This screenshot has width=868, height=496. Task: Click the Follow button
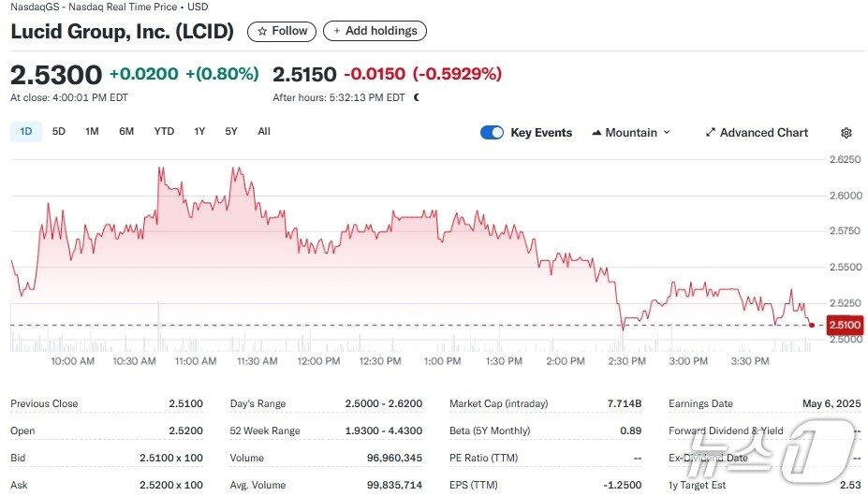[x=282, y=32]
